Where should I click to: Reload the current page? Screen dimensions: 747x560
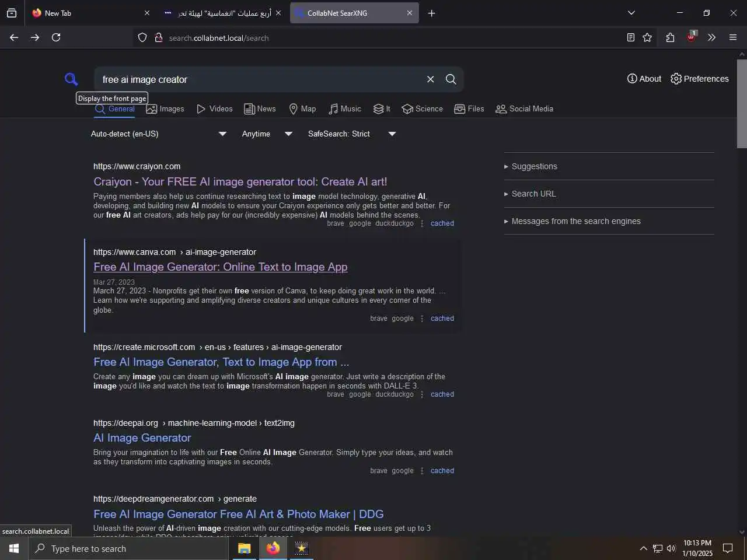[x=56, y=37]
